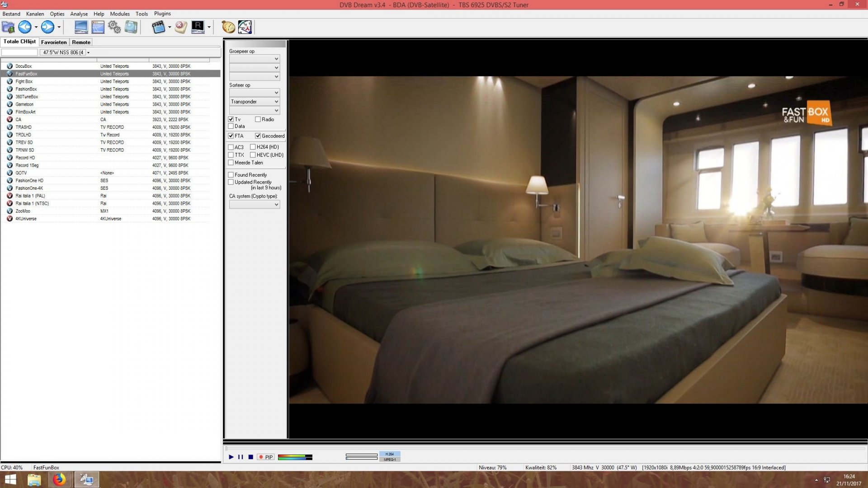Click the stopwatch timer toolbar icon
Image resolution: width=868 pixels, height=488 pixels.
click(x=228, y=27)
